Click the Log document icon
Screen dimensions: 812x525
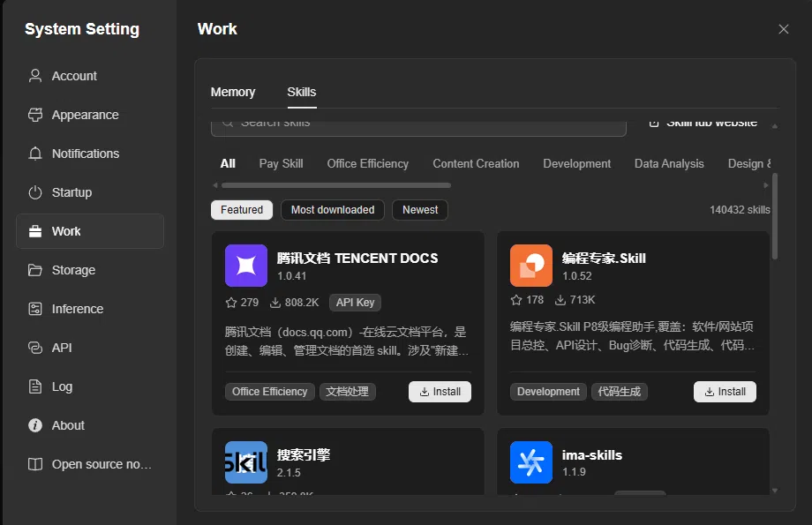(x=35, y=386)
